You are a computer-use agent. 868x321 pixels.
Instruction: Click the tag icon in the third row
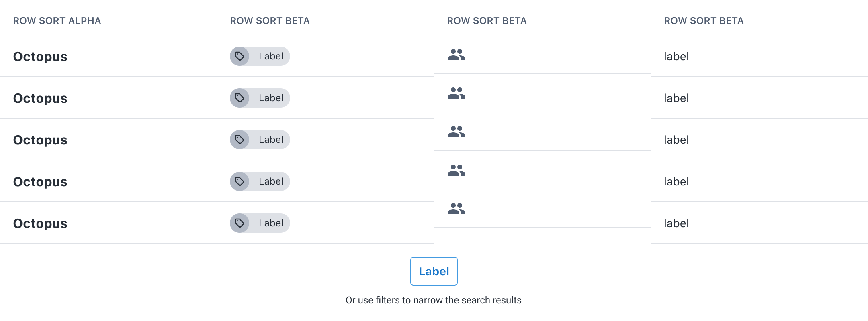click(240, 140)
